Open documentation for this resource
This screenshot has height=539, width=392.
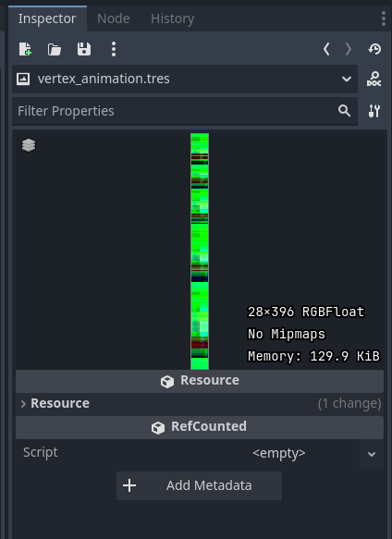click(x=374, y=80)
